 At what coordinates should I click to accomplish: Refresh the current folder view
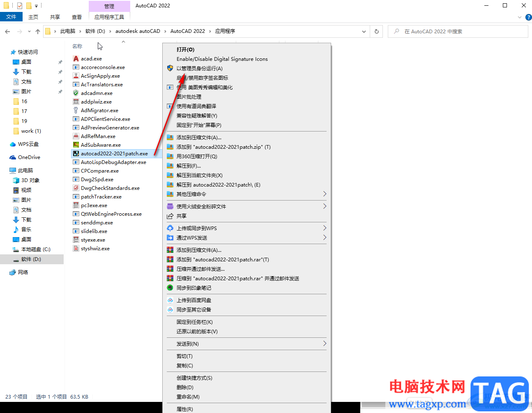point(376,31)
